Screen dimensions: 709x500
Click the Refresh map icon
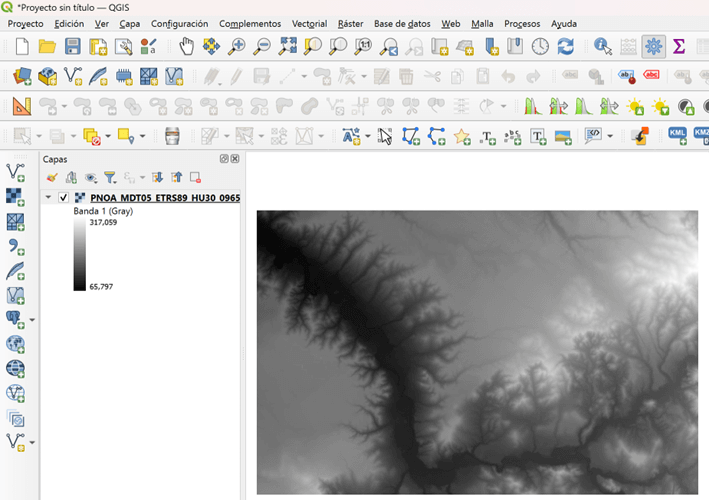point(565,46)
